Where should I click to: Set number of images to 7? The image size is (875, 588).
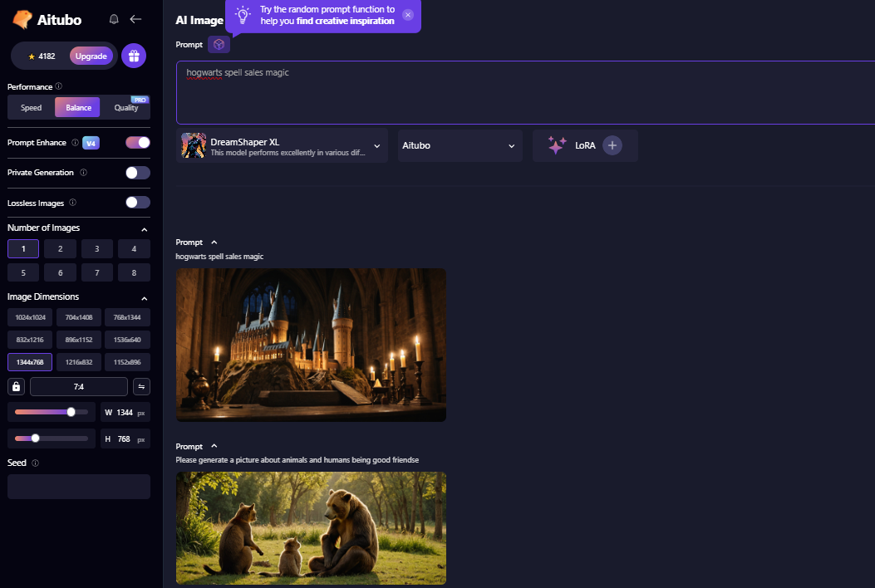pyautogui.click(x=97, y=272)
